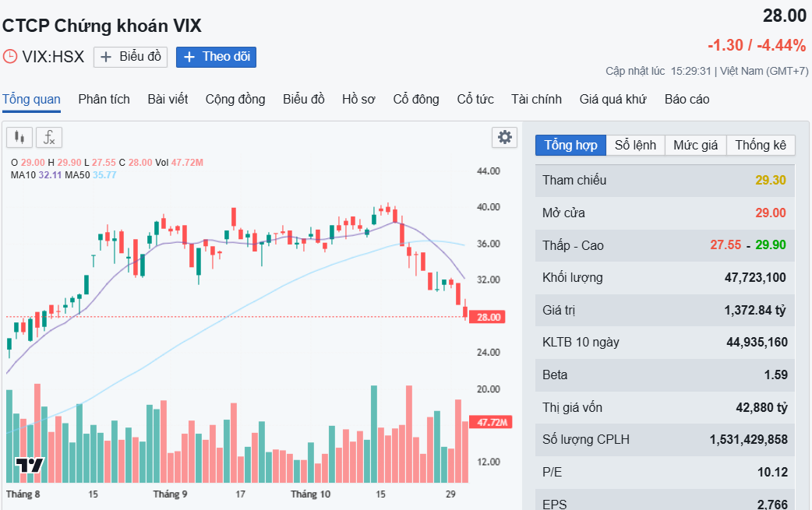Open the Phân tích tab
Screen dimensions: 812x510
click(104, 99)
